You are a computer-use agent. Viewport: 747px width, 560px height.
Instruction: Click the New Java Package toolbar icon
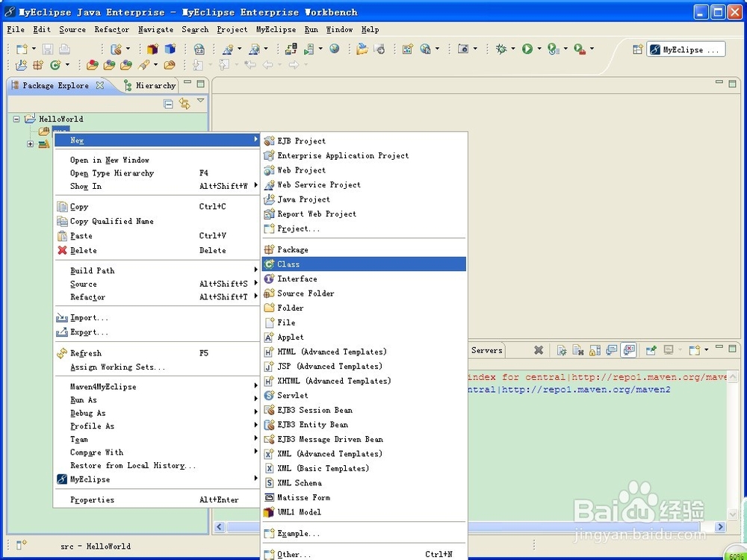pyautogui.click(x=38, y=65)
